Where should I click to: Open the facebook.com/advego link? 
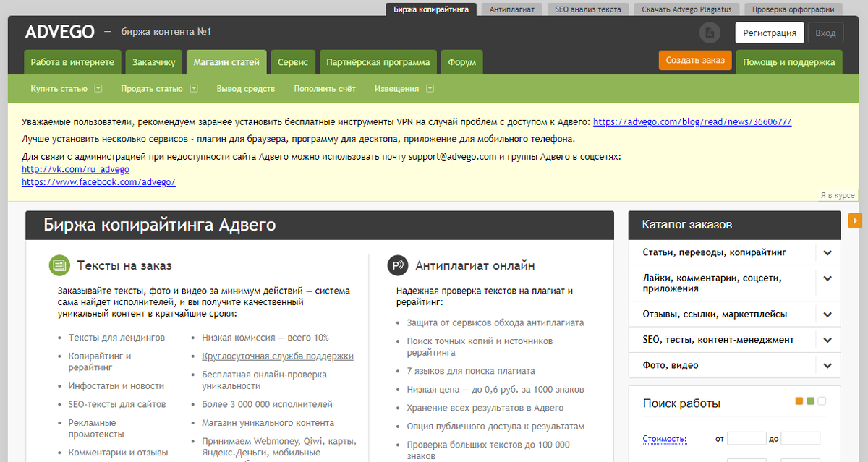point(99,182)
